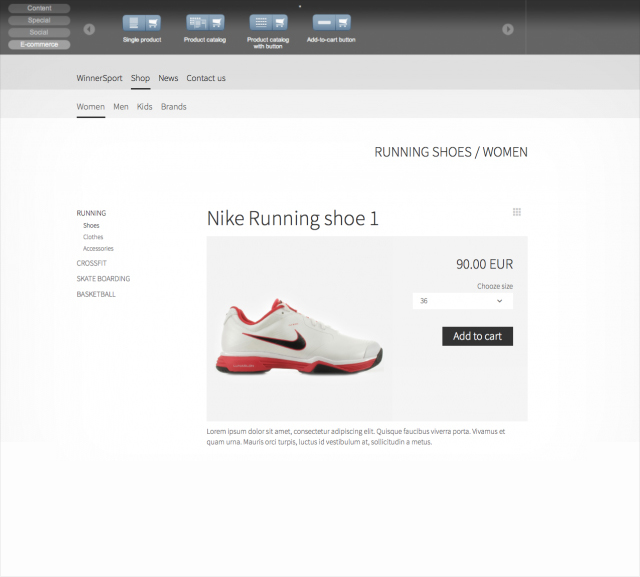
Task: Open the size dropdown showing 36
Action: tap(463, 301)
